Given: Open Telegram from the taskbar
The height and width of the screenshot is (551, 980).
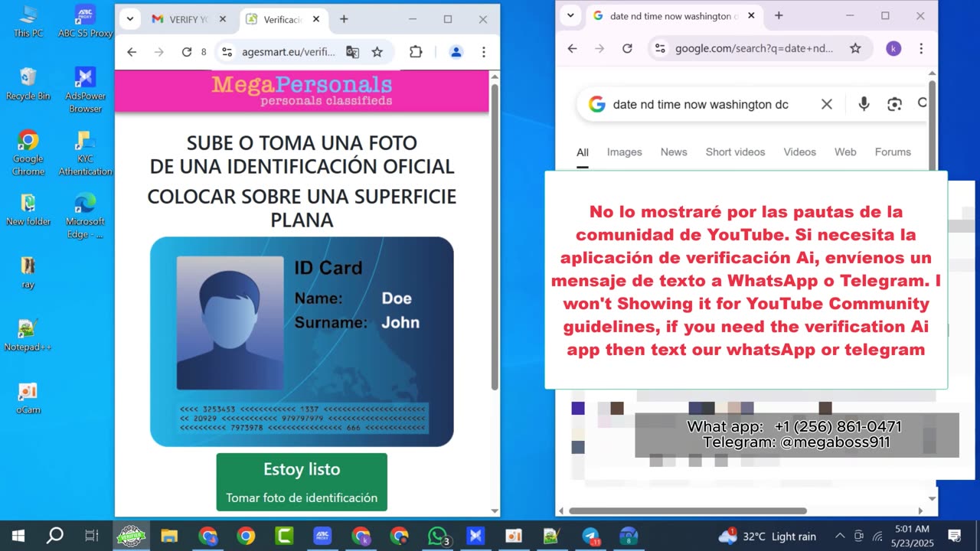Looking at the screenshot, I should [590, 536].
